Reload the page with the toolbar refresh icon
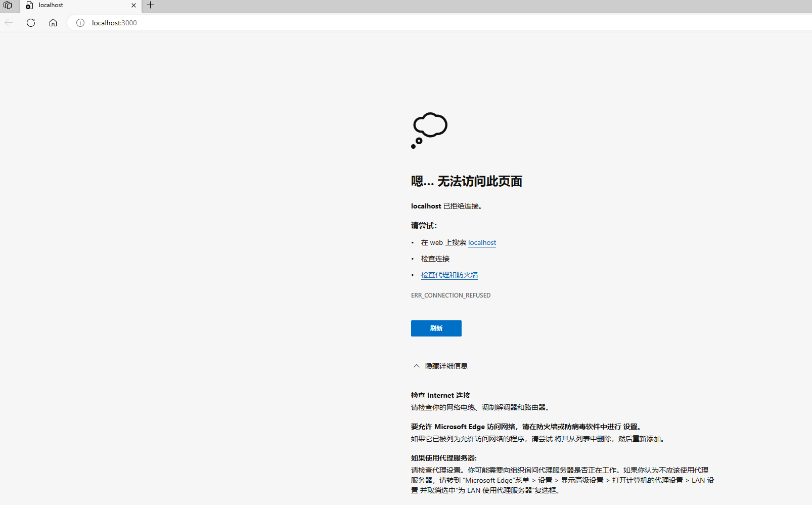The image size is (812, 505). point(30,22)
